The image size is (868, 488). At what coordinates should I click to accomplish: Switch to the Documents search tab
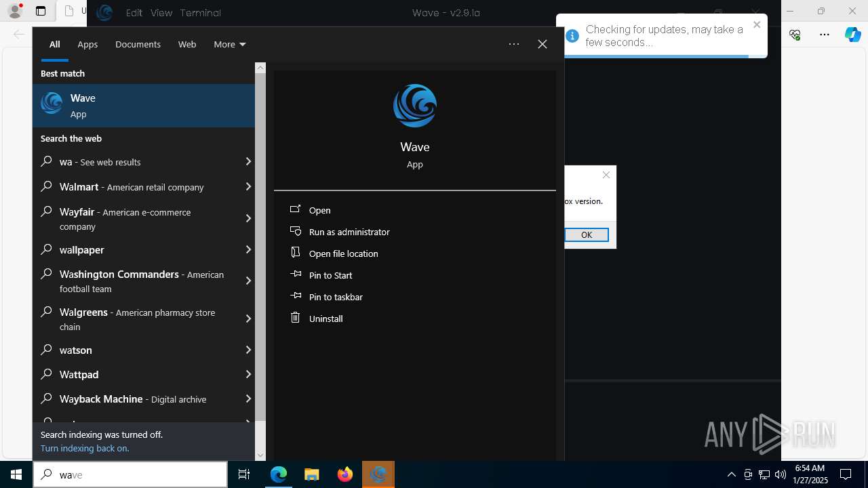pyautogui.click(x=138, y=44)
